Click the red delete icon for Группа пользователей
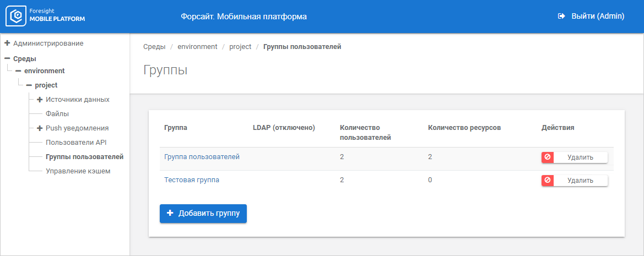The width and height of the screenshot is (644, 256). [548, 157]
